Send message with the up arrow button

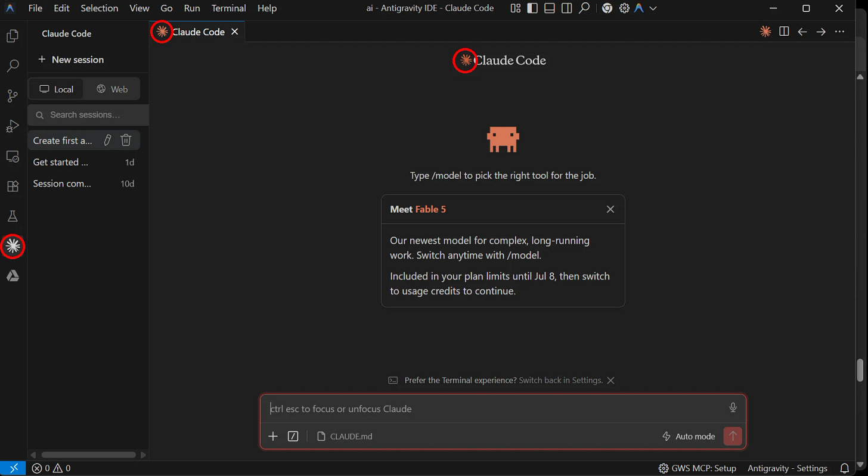tap(733, 436)
